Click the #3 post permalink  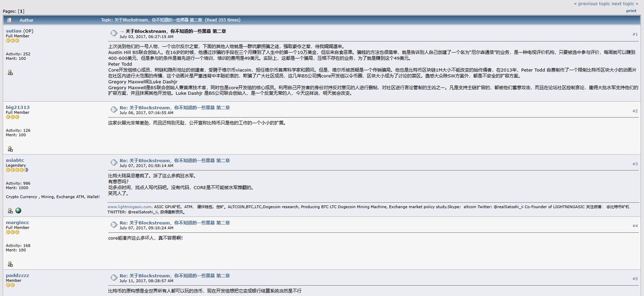pos(635,164)
